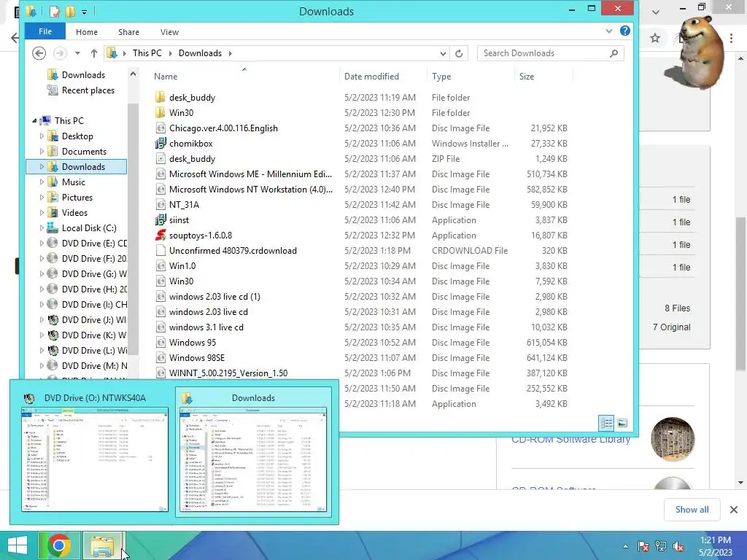Open the recent locations dropdown arrow
Image resolution: width=747 pixels, height=560 pixels.
coord(77,53)
